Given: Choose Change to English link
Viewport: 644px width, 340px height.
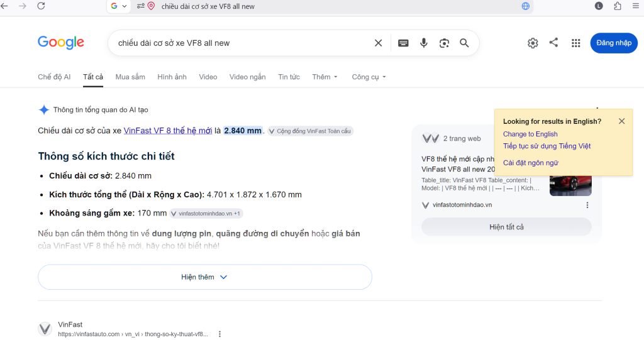Looking at the screenshot, I should (x=530, y=134).
